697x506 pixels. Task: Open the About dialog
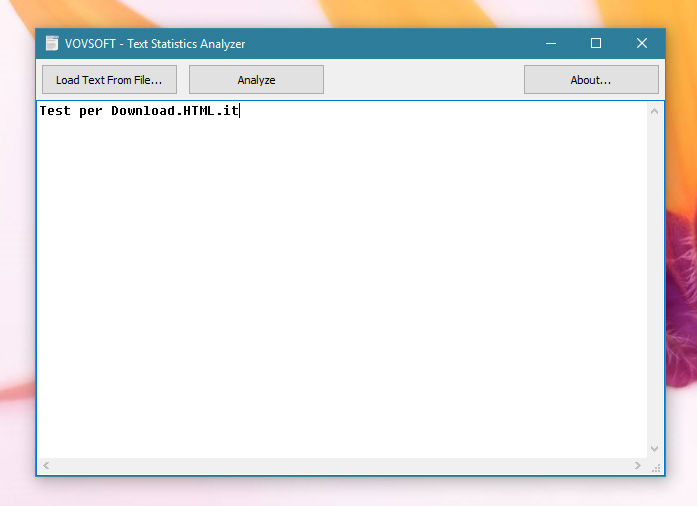pyautogui.click(x=591, y=80)
